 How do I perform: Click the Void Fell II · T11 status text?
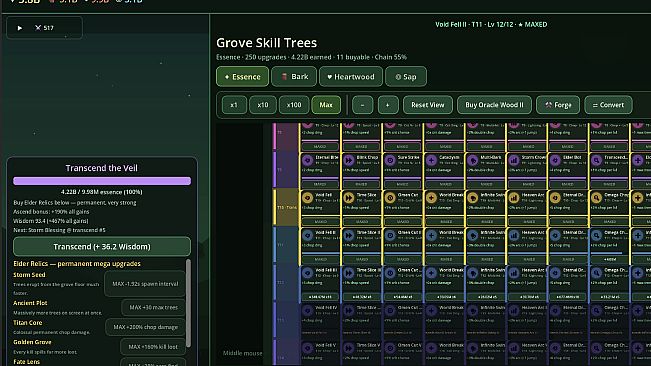491,24
